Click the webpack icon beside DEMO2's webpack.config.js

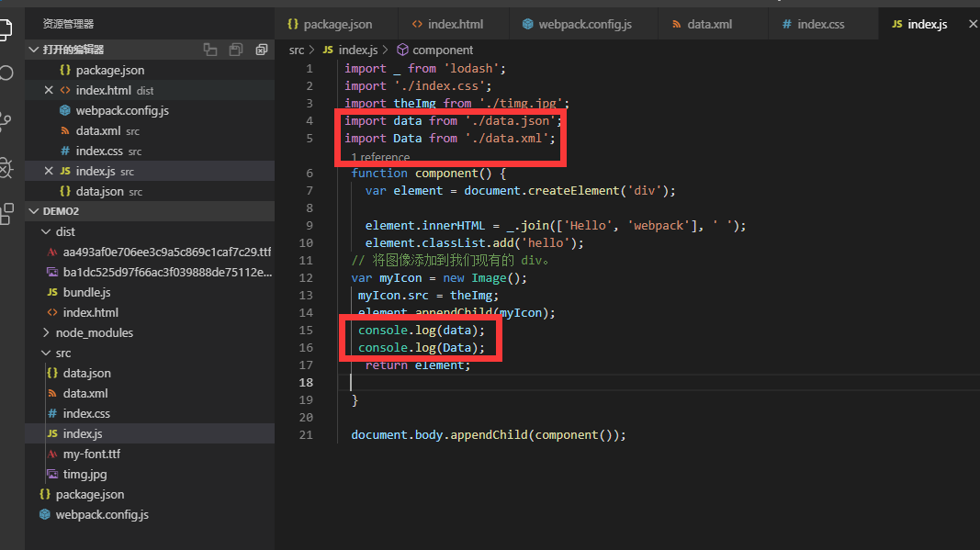[x=45, y=514]
